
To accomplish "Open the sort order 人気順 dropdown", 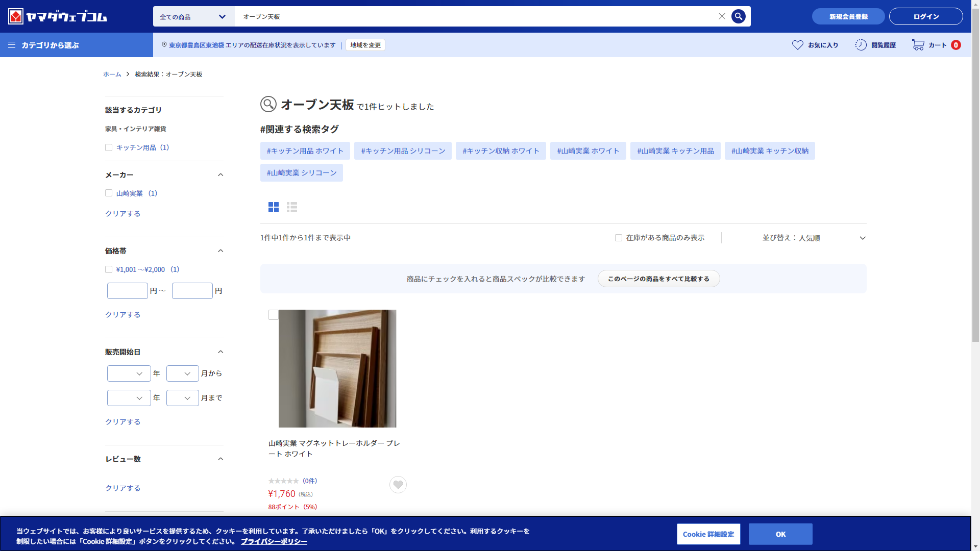I will [x=814, y=238].
